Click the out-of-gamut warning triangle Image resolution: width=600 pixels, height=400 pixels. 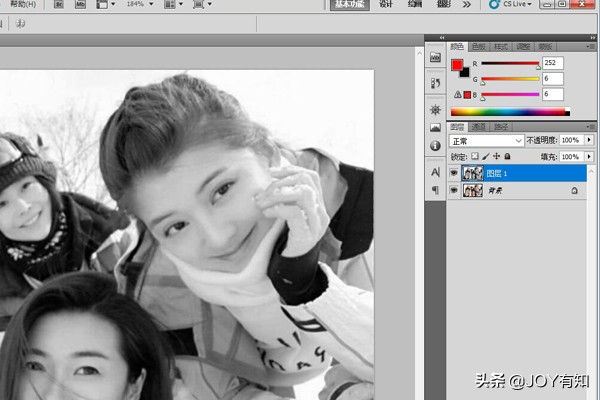pyautogui.click(x=457, y=95)
